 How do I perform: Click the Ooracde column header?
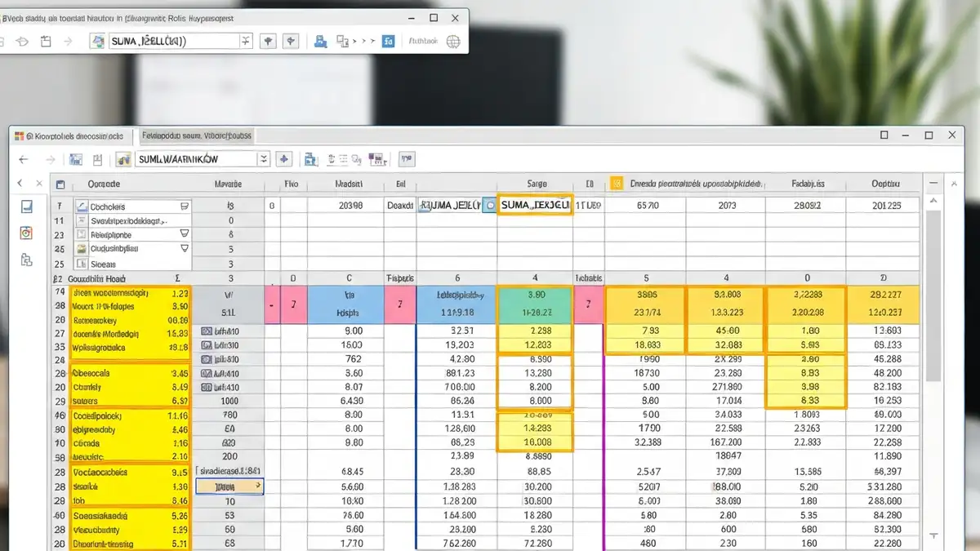pos(104,184)
